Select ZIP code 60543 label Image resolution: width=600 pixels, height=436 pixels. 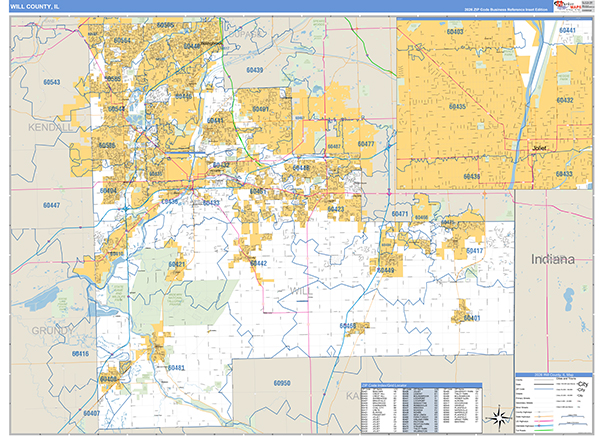point(52,82)
